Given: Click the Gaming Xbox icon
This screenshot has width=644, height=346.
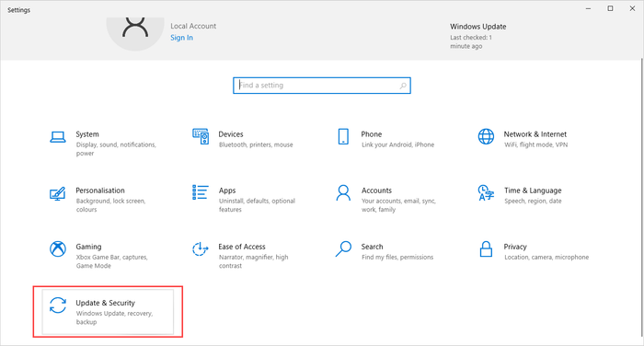Looking at the screenshot, I should tap(57, 248).
